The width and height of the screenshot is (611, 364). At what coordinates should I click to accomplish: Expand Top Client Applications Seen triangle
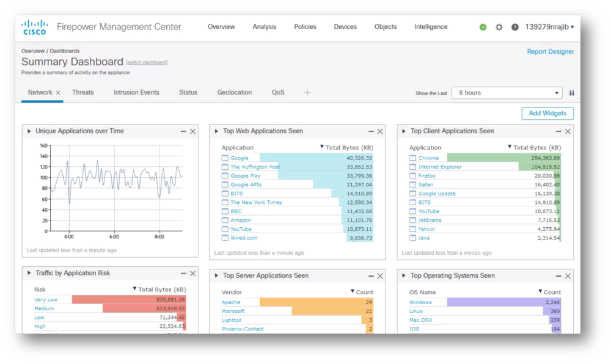click(404, 131)
